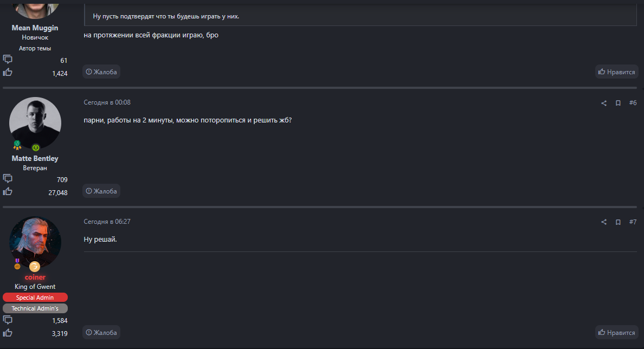
Task: Open post permalink #7
Action: click(633, 222)
